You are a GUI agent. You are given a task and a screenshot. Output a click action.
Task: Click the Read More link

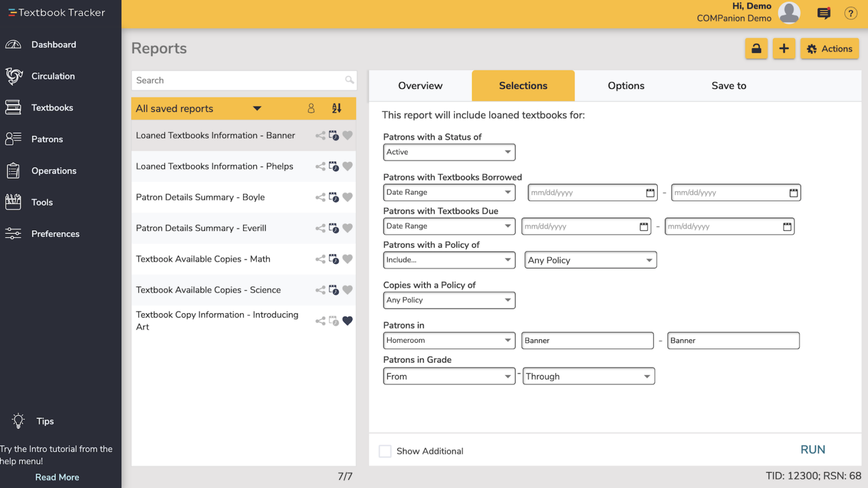pyautogui.click(x=57, y=477)
